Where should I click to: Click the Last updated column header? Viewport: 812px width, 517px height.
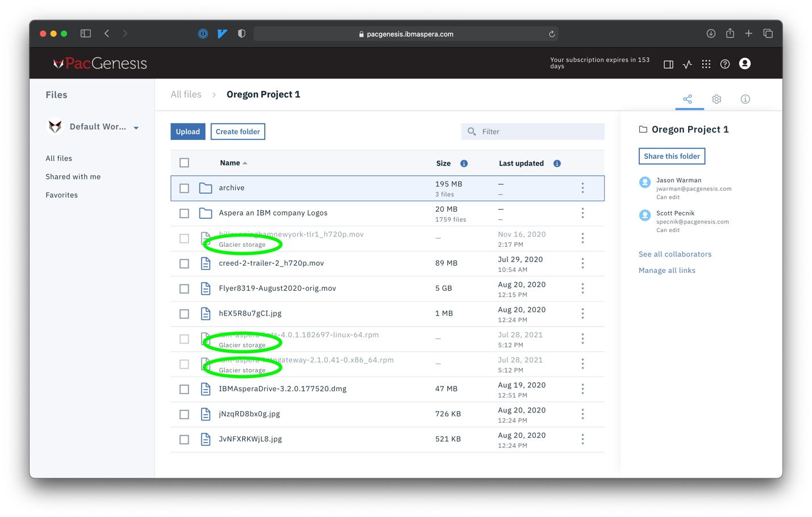521,163
